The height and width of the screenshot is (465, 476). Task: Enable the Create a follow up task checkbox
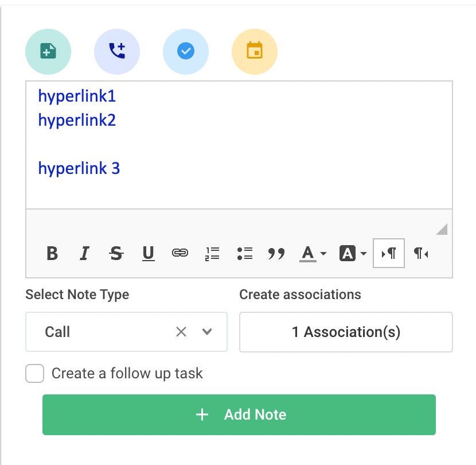click(x=34, y=373)
